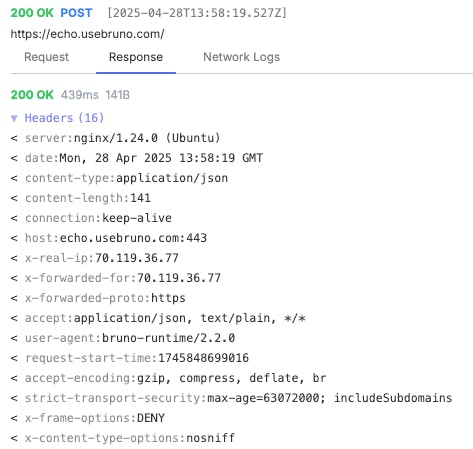Click the POST method label
This screenshot has height=449, width=473.
[x=76, y=13]
